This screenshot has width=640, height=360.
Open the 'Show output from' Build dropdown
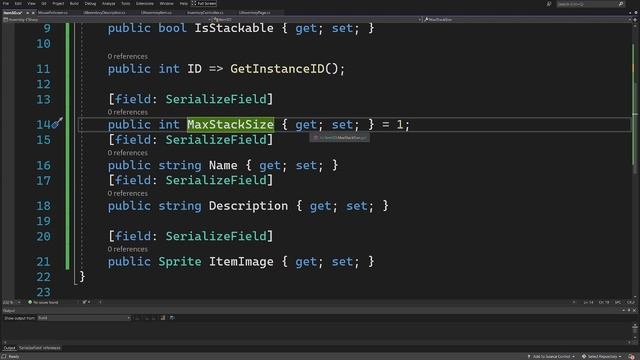click(x=84, y=318)
